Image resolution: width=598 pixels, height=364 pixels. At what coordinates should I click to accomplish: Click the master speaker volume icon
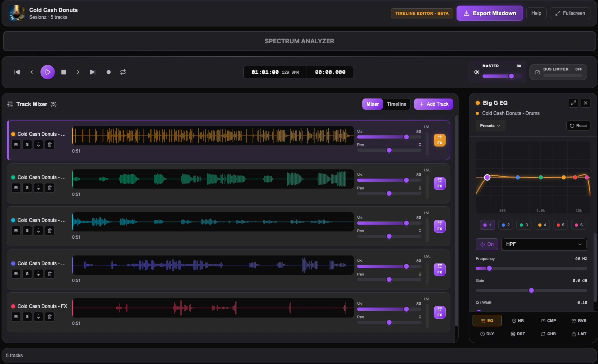[x=477, y=72]
